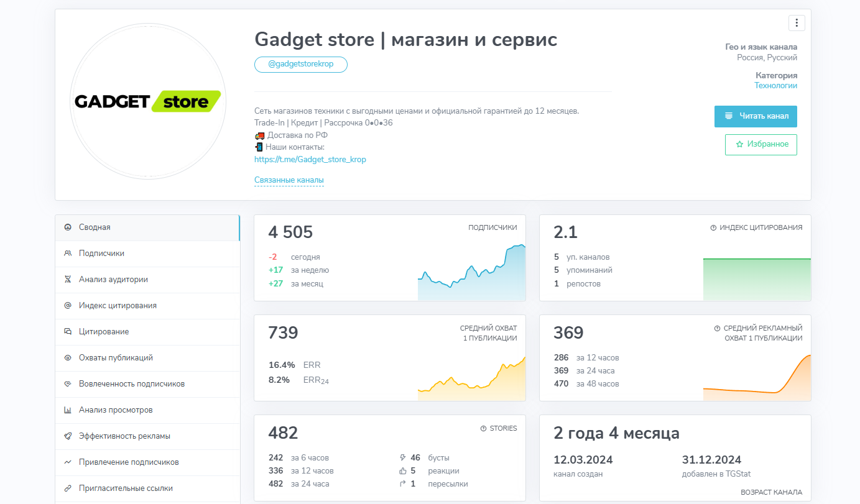Click the ad reach orange chart
This screenshot has height=504, width=860.
(757, 378)
